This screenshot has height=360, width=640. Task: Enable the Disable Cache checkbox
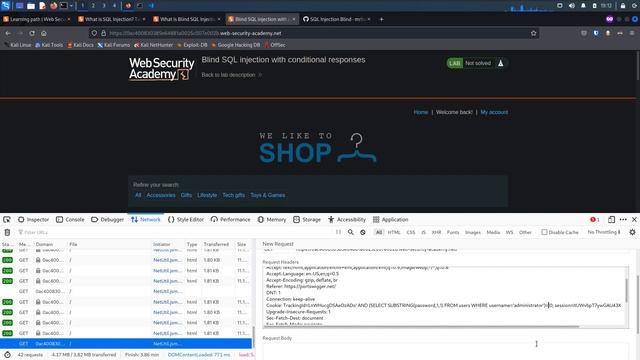[544, 232]
